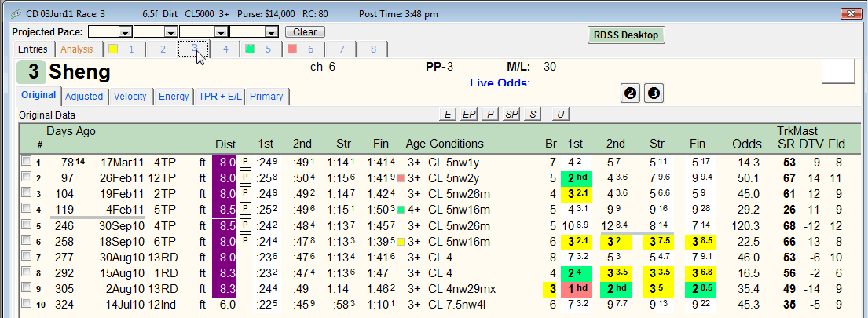Click the E running style button
Image resolution: width=868 pixels, height=318 pixels.
(x=447, y=115)
